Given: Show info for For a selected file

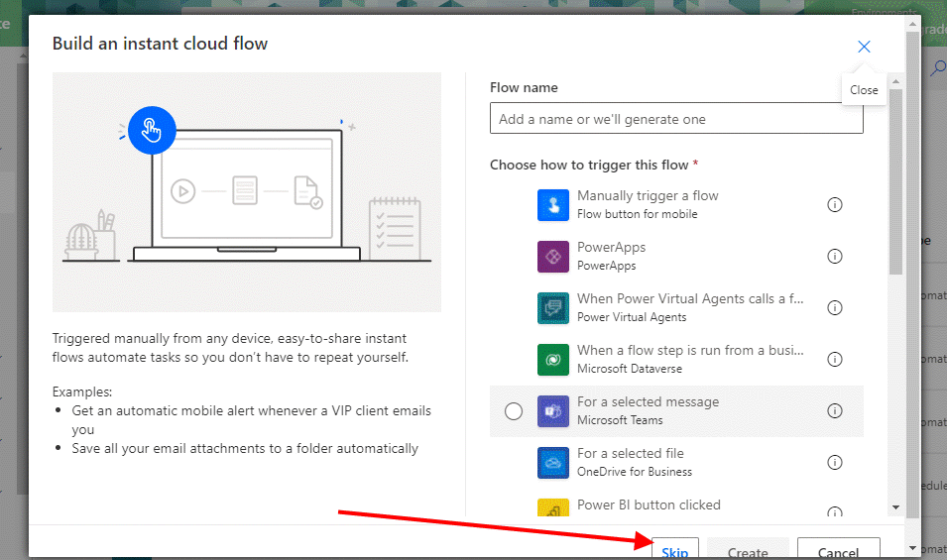Looking at the screenshot, I should point(834,462).
